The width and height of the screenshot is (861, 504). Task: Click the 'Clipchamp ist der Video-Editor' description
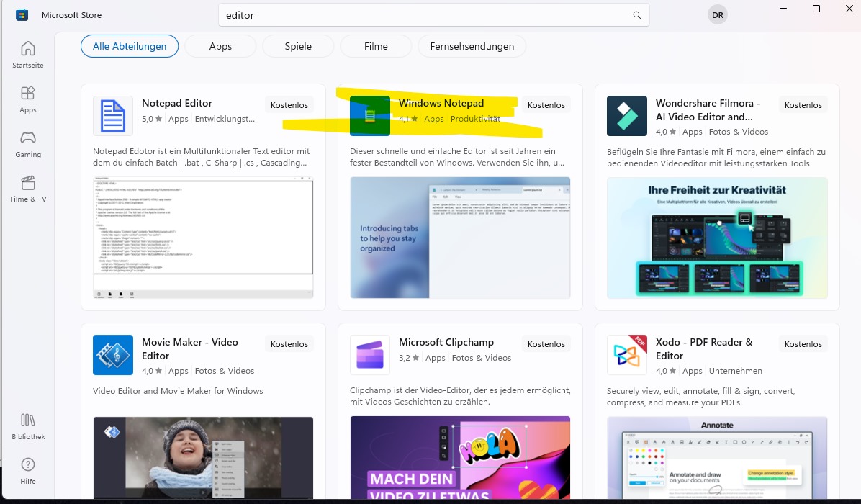460,396
